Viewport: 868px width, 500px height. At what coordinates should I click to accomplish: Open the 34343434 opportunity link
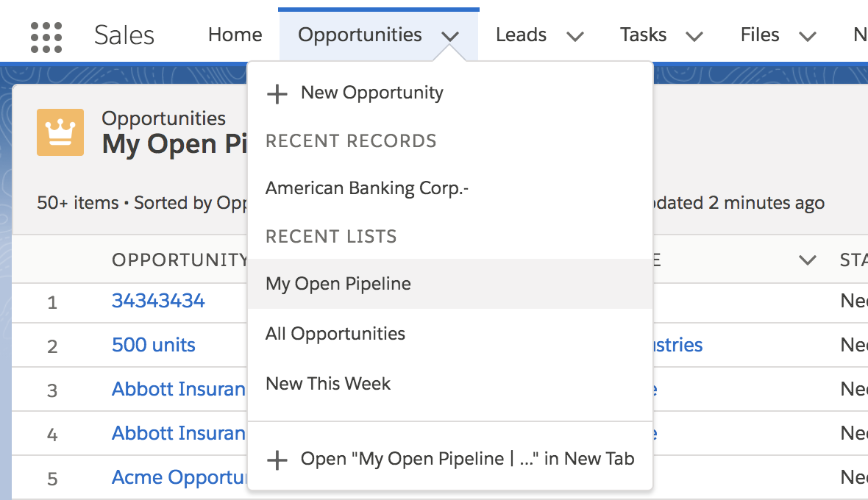pyautogui.click(x=158, y=301)
